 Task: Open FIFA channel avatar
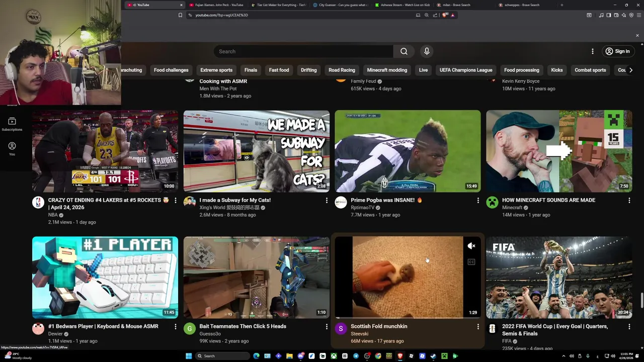click(492, 328)
